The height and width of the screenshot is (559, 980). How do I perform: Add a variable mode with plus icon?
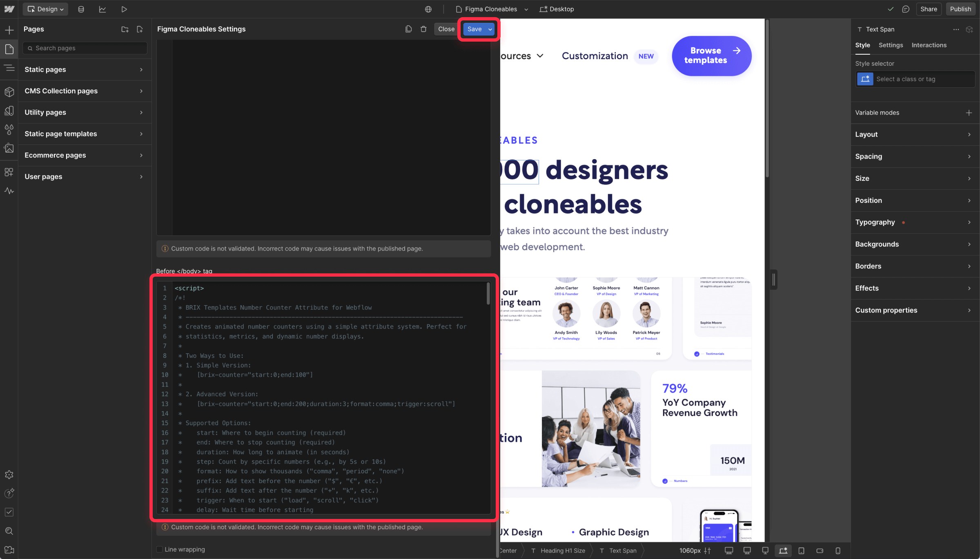click(969, 113)
